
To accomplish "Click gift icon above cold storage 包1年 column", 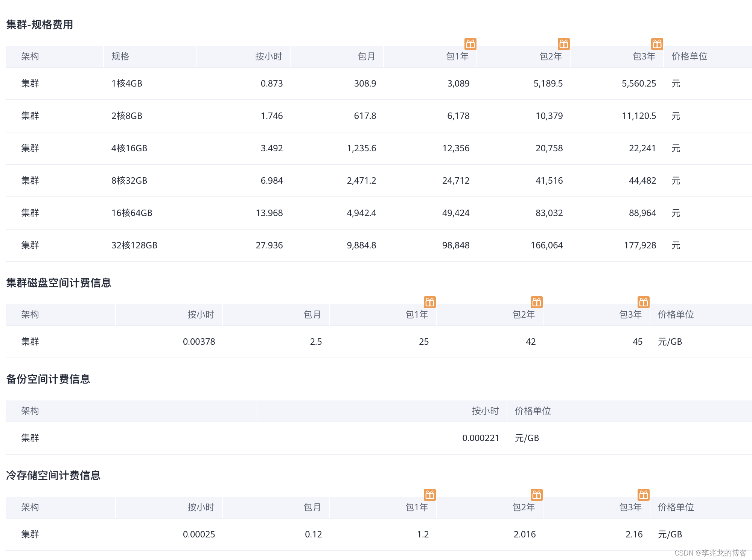I will point(429,495).
